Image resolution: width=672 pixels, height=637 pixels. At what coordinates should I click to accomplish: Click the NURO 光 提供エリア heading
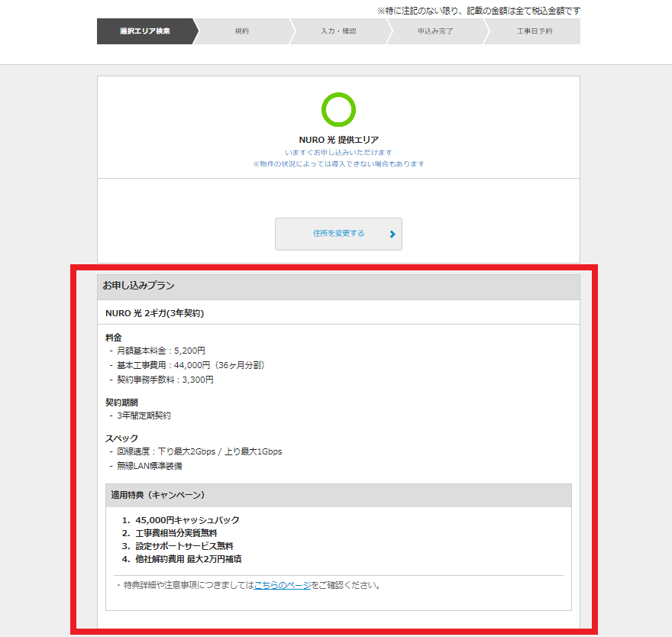(x=338, y=140)
